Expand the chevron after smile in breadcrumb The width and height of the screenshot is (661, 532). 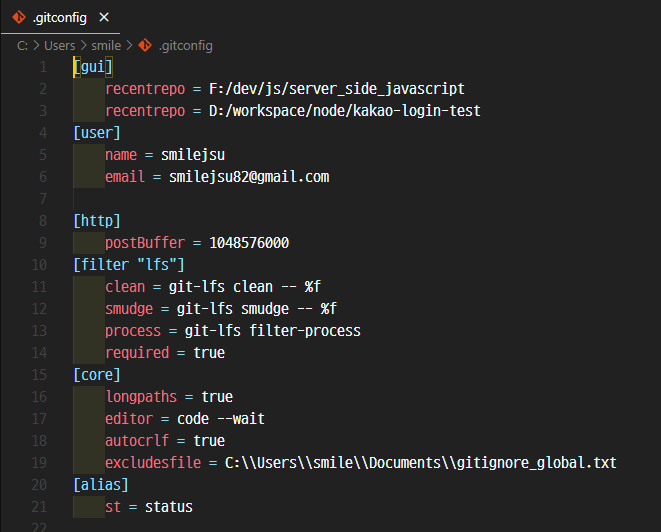[x=129, y=45]
